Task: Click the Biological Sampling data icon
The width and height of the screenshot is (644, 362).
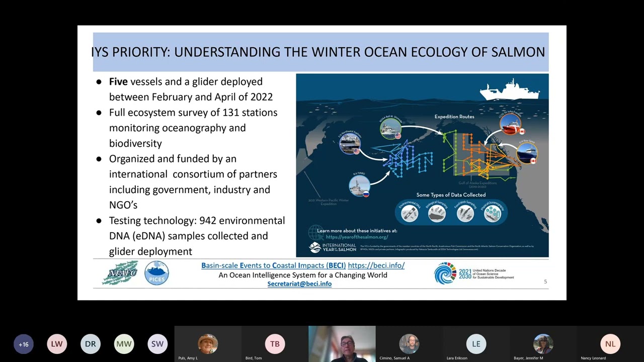Action: [x=437, y=214]
